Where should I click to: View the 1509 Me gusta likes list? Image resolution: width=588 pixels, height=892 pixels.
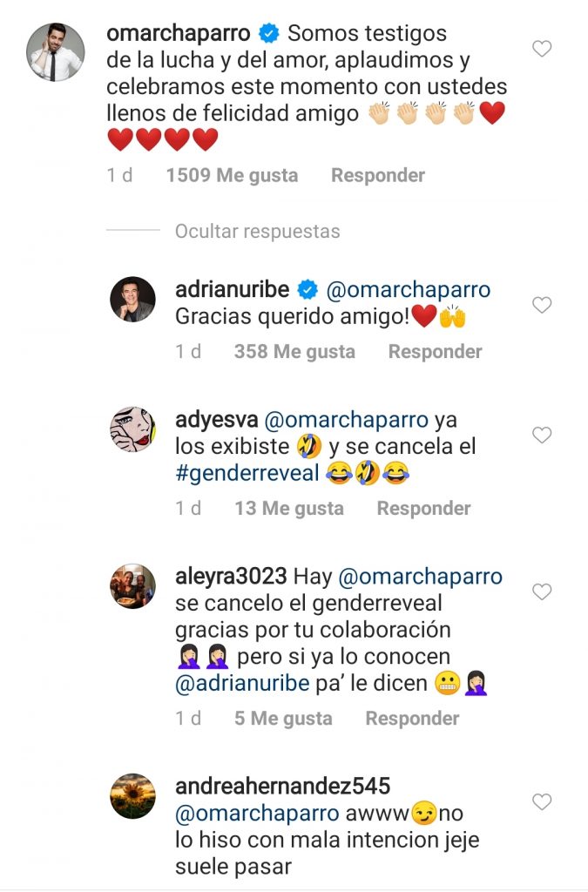[x=232, y=175]
